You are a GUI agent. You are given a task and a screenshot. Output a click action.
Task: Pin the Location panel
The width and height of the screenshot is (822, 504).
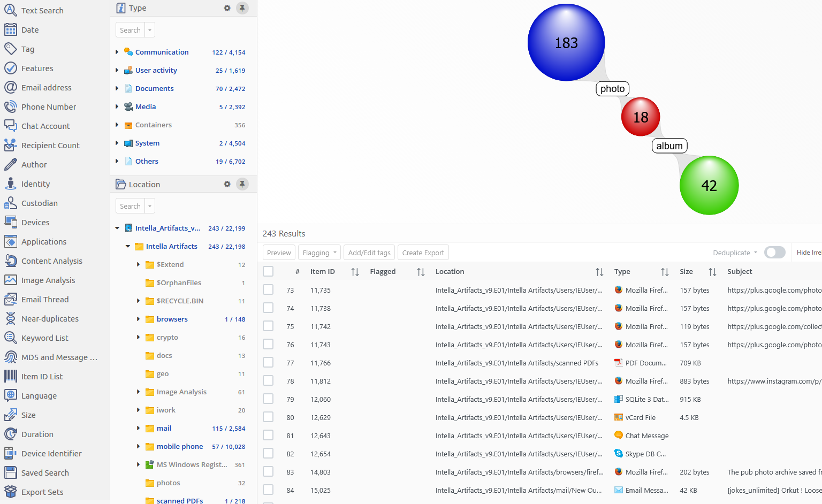click(242, 184)
